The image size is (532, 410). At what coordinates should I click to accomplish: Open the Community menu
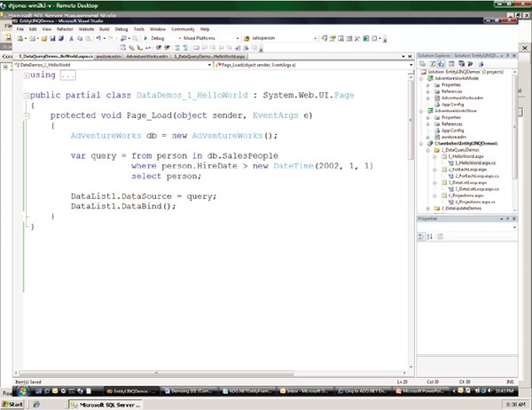click(x=183, y=29)
